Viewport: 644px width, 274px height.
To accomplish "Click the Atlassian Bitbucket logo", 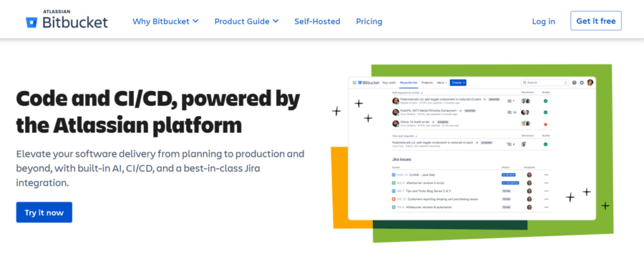I will 67,19.
